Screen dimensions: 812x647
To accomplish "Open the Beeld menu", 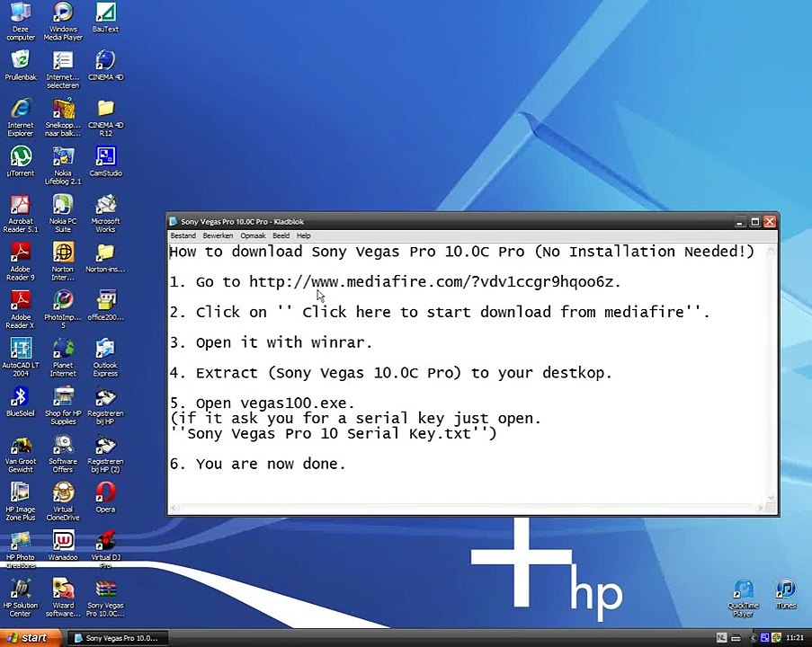I will (x=281, y=235).
